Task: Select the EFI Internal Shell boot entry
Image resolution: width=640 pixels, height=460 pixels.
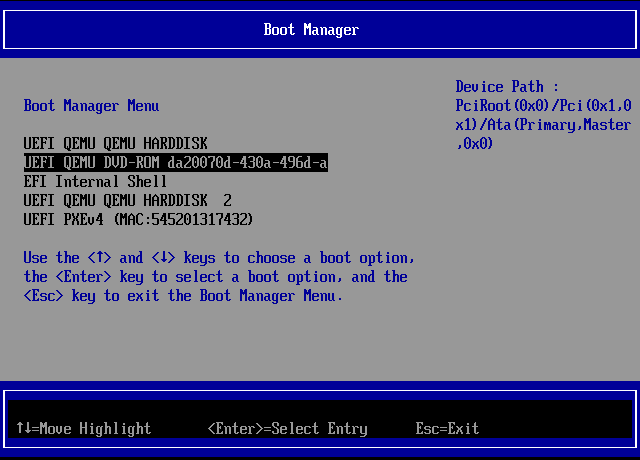Action: [x=95, y=181]
